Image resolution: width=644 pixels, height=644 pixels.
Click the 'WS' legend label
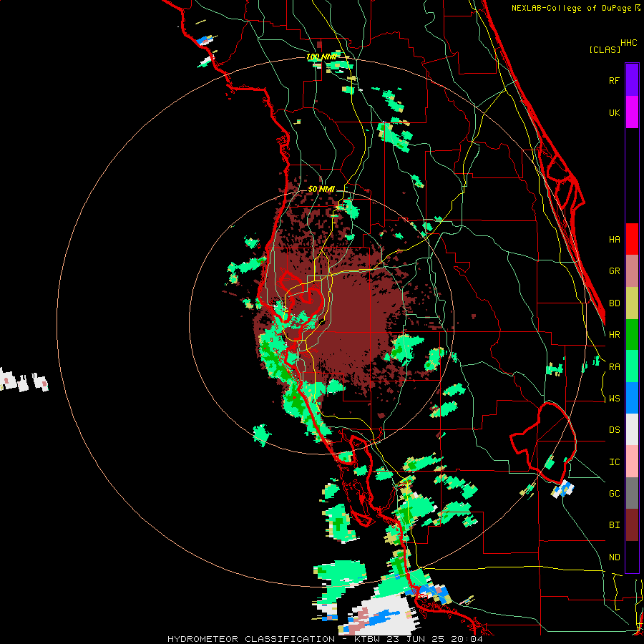614,399
